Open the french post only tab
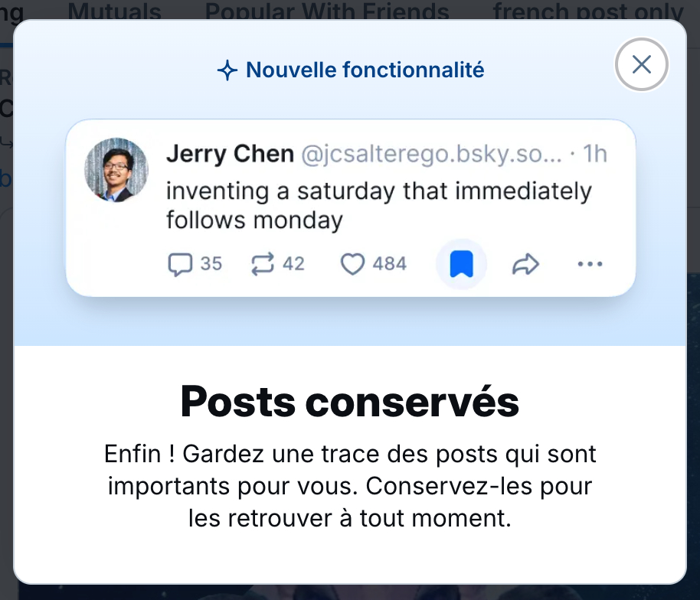Screen dimensions: 700x600 pyautogui.click(x=587, y=11)
